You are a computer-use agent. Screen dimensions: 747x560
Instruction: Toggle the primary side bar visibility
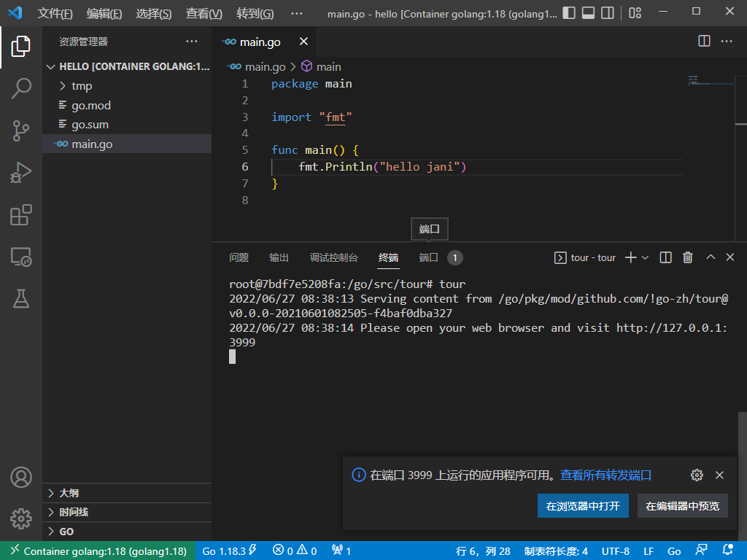[569, 12]
